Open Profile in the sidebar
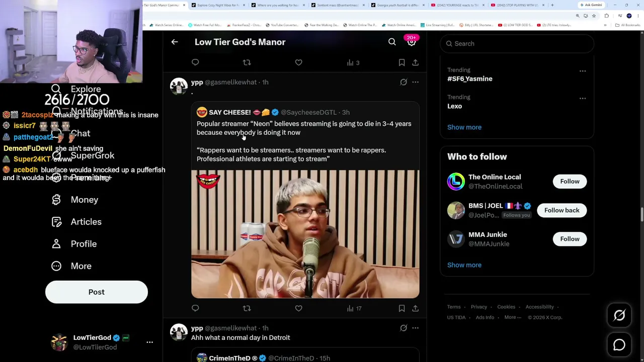This screenshot has height=362, width=644. click(74, 244)
